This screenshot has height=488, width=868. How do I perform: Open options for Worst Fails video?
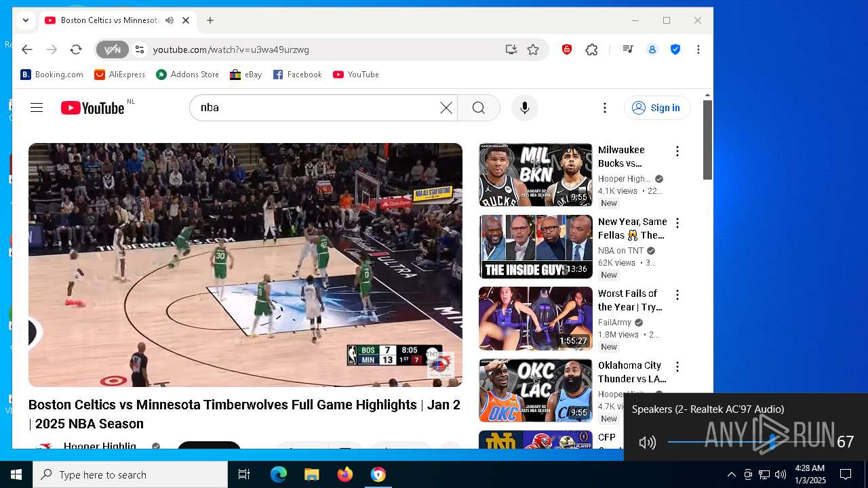(677, 295)
